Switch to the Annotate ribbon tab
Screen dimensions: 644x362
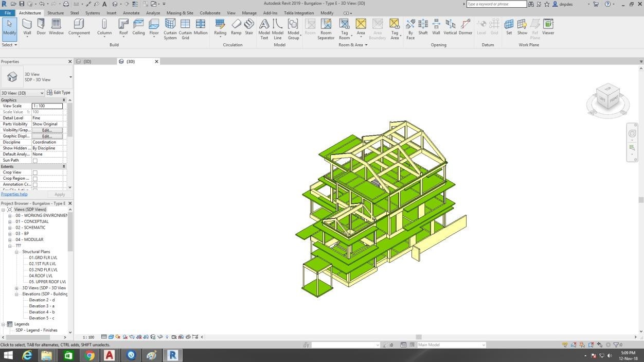(131, 13)
